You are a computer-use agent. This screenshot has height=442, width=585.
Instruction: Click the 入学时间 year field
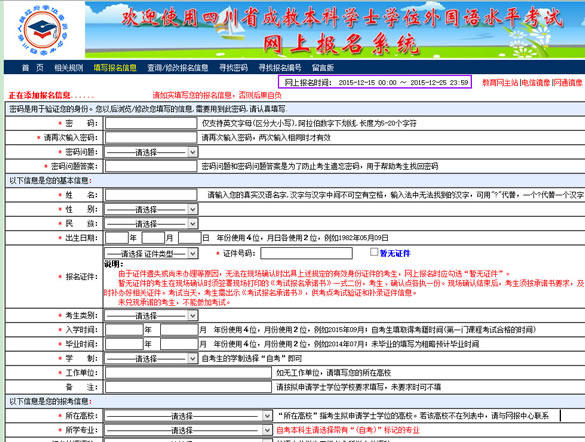(x=124, y=330)
